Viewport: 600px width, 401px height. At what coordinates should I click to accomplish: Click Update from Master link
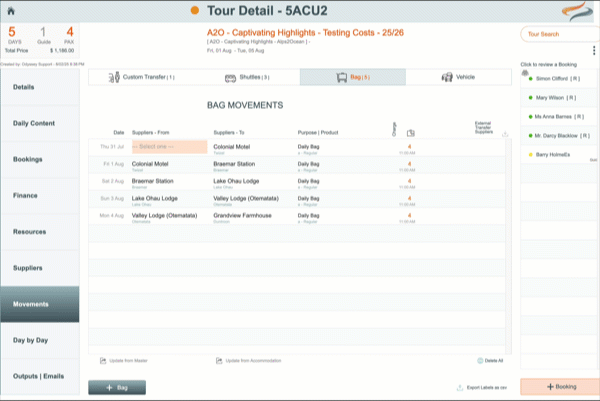pyautogui.click(x=128, y=360)
